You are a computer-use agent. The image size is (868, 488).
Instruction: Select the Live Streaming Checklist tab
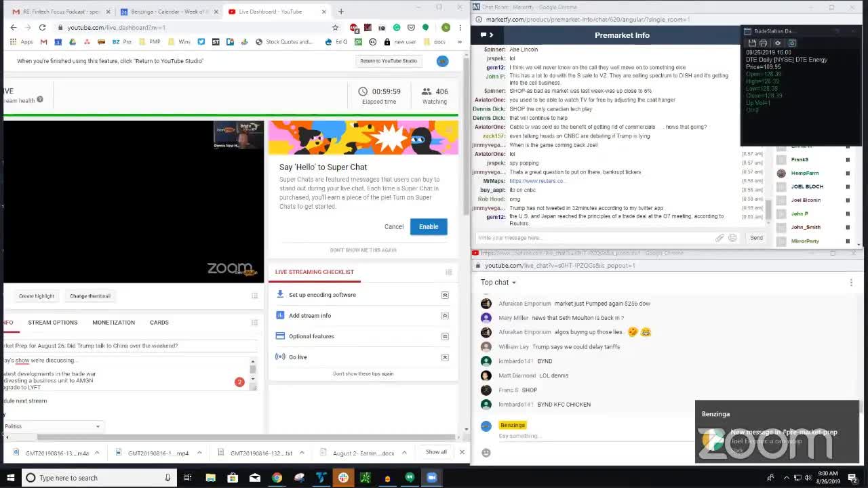315,272
